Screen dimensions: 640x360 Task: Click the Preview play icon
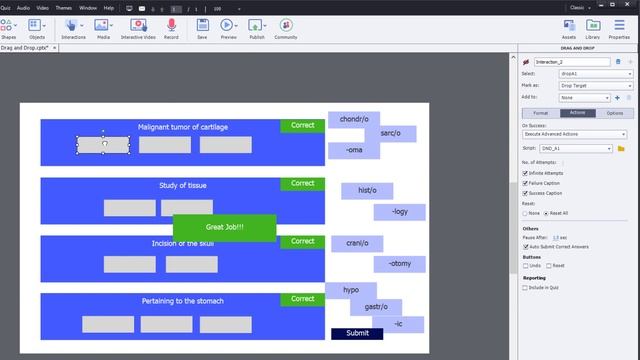pyautogui.click(x=226, y=25)
